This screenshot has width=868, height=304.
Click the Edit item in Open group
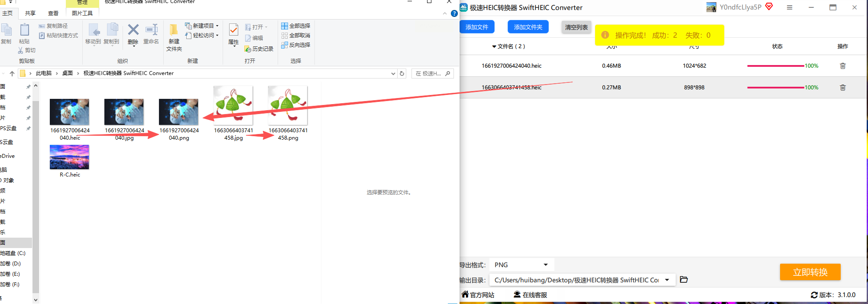(254, 38)
